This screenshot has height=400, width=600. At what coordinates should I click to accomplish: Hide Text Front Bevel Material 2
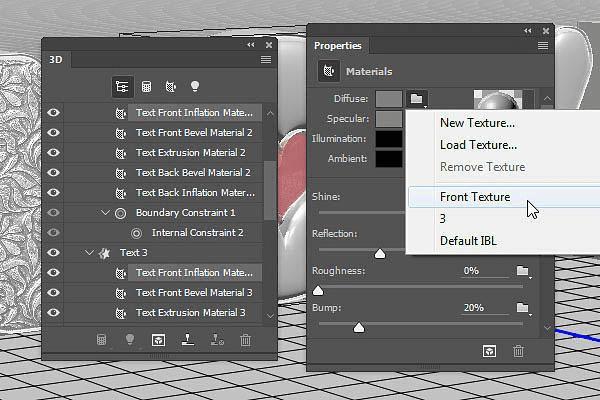pyautogui.click(x=54, y=132)
